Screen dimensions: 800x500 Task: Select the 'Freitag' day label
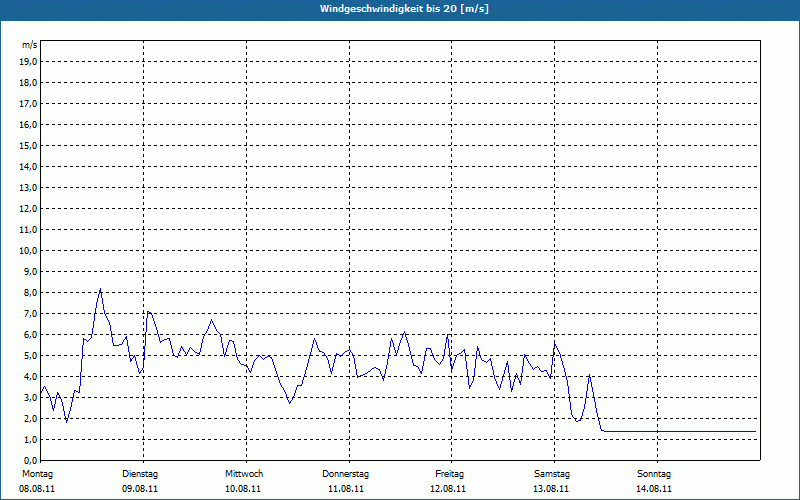(x=449, y=474)
